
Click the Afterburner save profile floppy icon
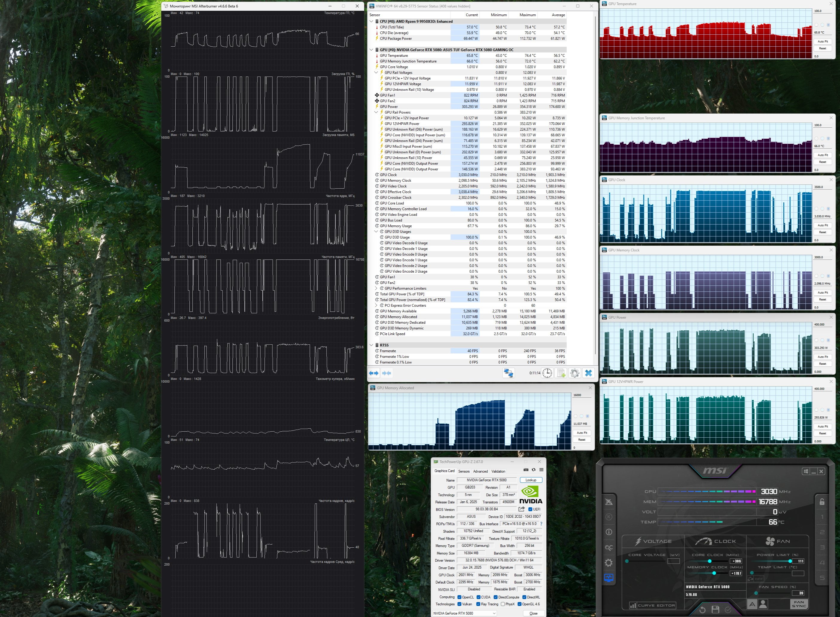[x=715, y=610]
